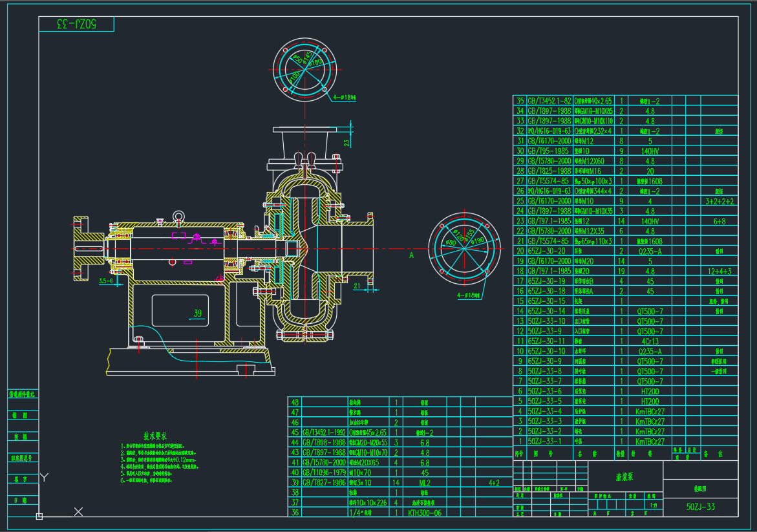
Task: Select the 3.5~6 dimension near coupling
Action: click(107, 281)
